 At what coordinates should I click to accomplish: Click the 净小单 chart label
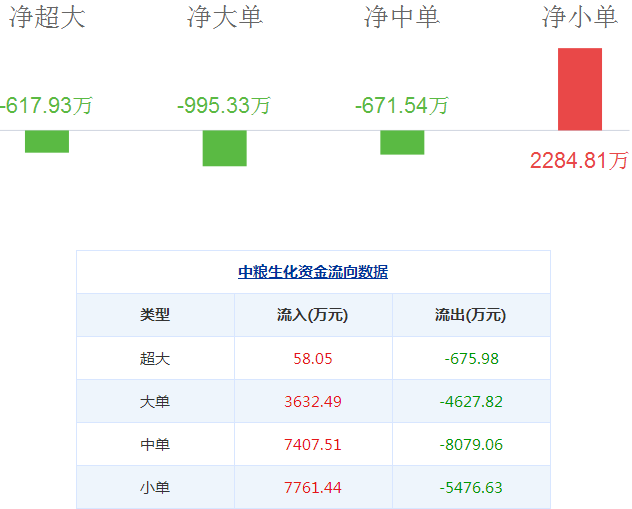(x=580, y=17)
